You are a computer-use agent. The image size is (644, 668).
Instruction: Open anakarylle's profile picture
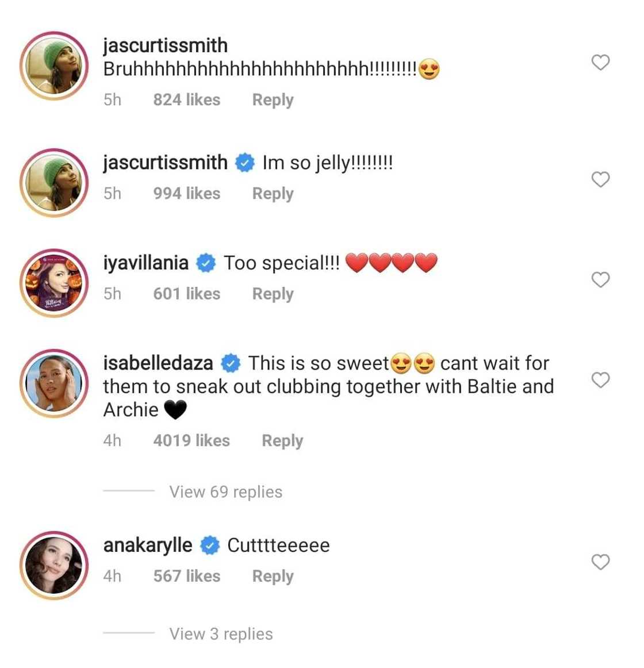coord(54,566)
